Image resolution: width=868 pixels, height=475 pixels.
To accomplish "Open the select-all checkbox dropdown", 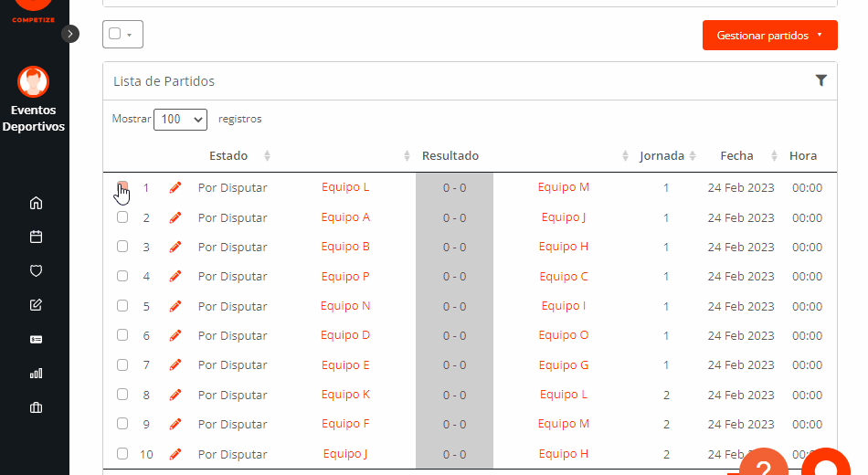I will click(x=122, y=35).
